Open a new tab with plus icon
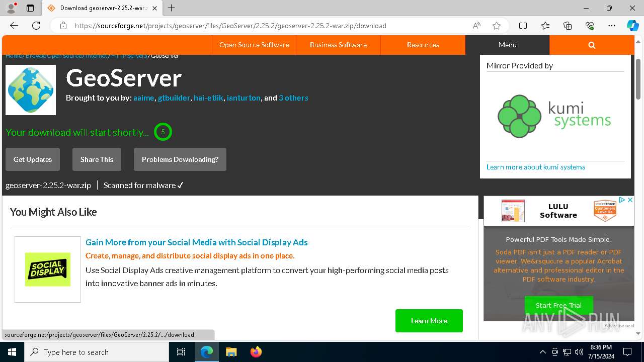Screen dimensions: 644x362 [x=172, y=8]
